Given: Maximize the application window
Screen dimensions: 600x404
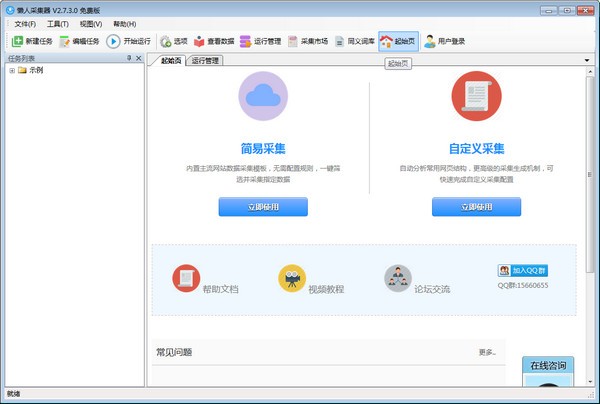Looking at the screenshot, I should (567, 10).
